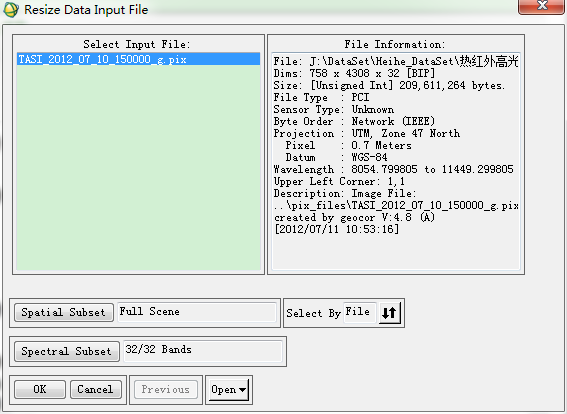This screenshot has height=414, width=567.
Task: Click the [2012/07/11 10:53:16] timestamp line
Action: point(336,229)
